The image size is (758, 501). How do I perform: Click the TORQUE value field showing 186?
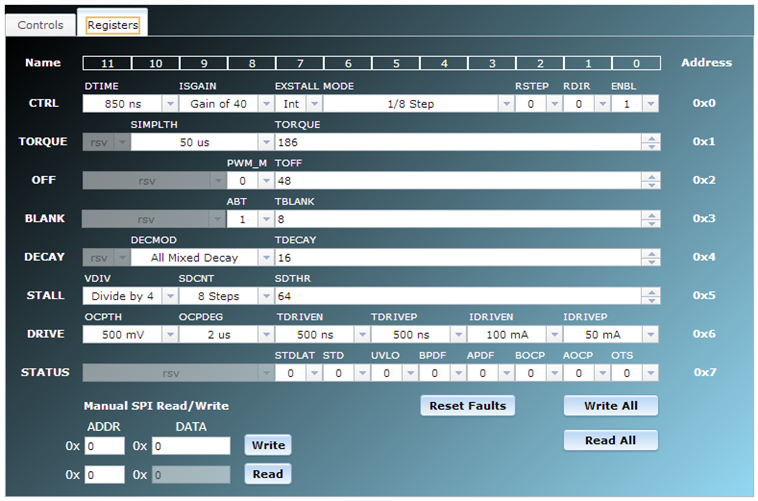pos(458,142)
